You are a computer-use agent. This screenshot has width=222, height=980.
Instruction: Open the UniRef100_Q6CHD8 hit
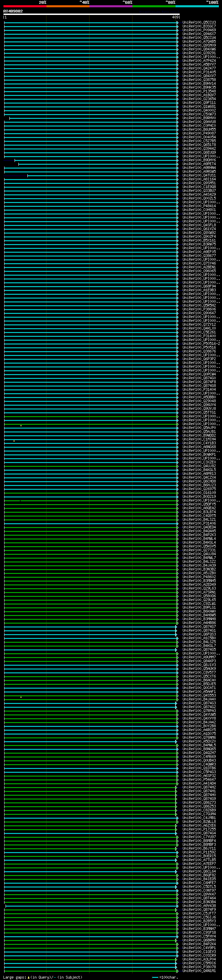199,481
